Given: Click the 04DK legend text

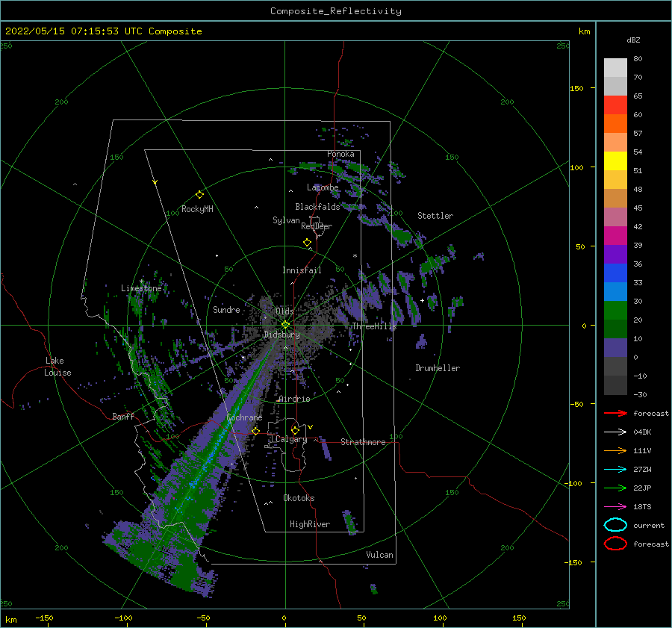Looking at the screenshot, I should coord(642,432).
